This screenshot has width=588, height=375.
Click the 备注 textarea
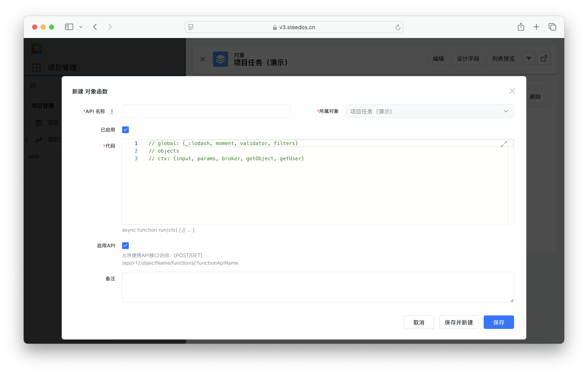318,287
